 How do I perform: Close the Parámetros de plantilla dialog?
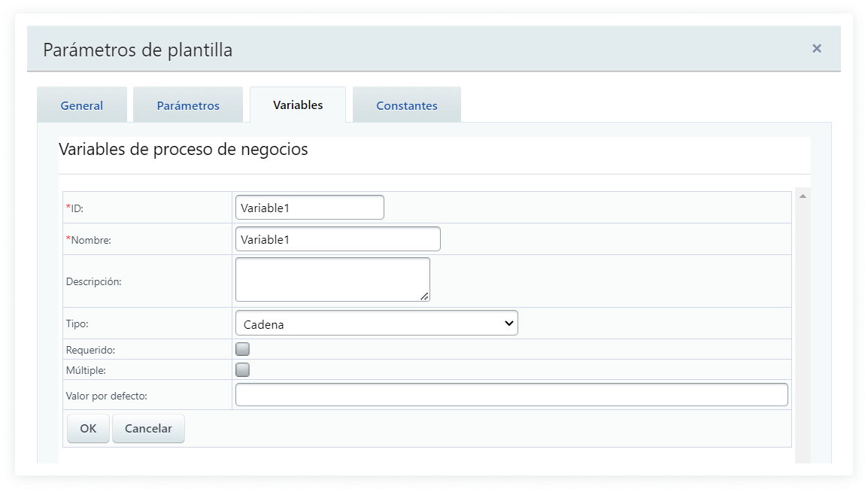click(x=816, y=49)
